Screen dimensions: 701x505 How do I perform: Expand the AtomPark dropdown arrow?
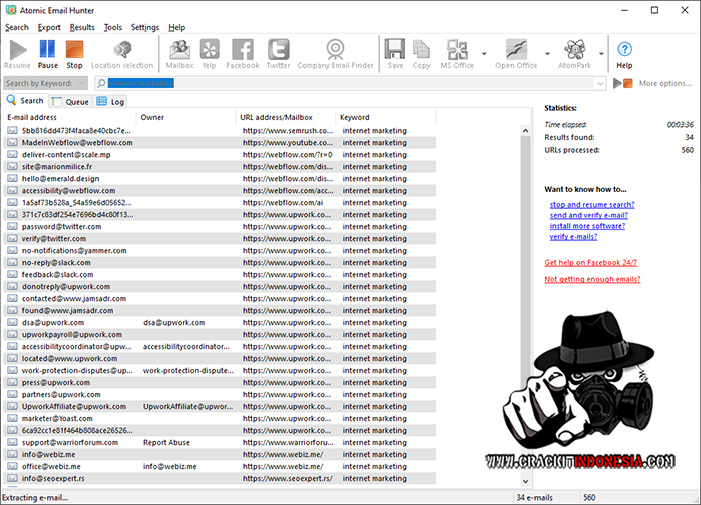601,54
